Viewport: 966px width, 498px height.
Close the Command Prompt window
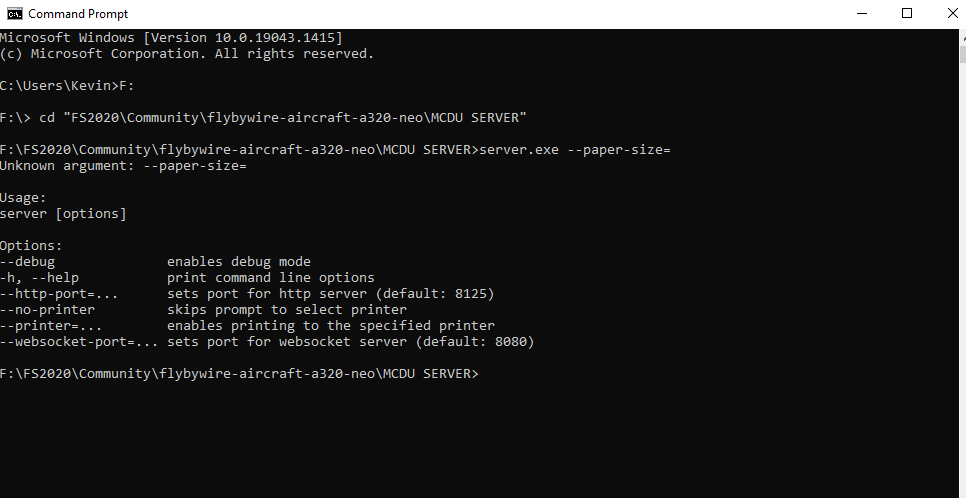(x=952, y=14)
